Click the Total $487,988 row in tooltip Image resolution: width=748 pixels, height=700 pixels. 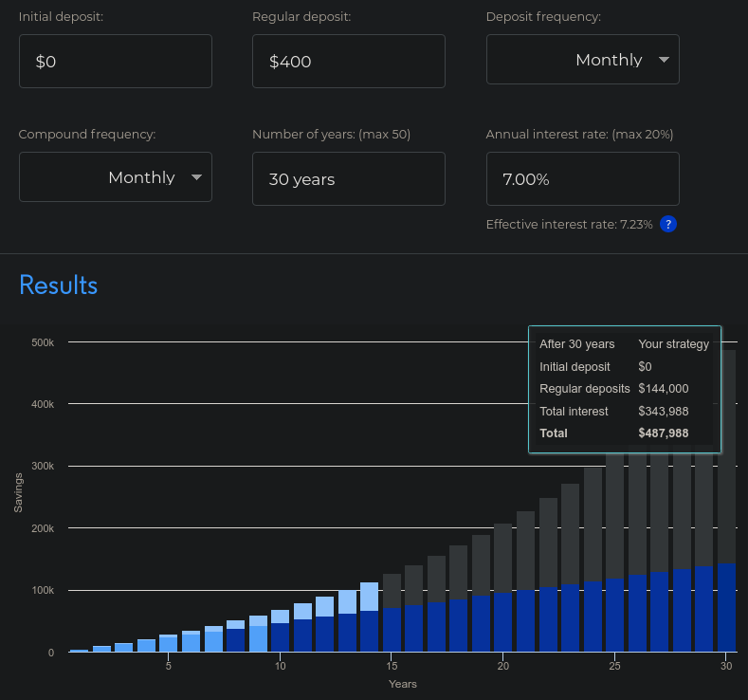coord(625,433)
